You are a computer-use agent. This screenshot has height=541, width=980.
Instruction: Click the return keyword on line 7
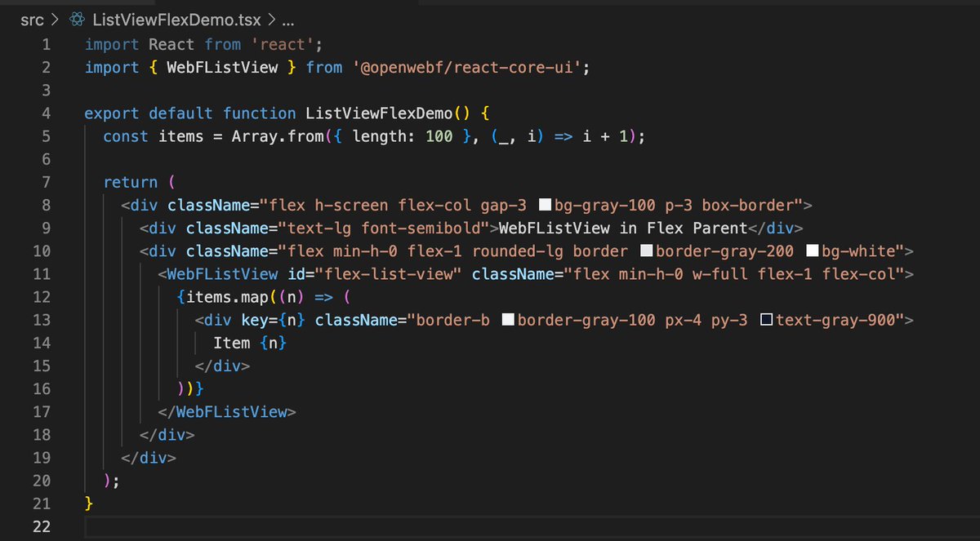coord(131,182)
